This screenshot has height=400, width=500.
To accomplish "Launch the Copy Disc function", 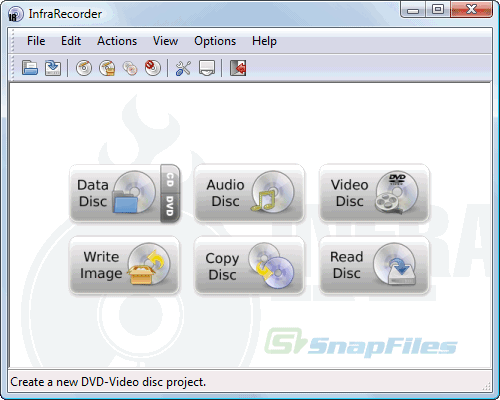I will pos(249,265).
